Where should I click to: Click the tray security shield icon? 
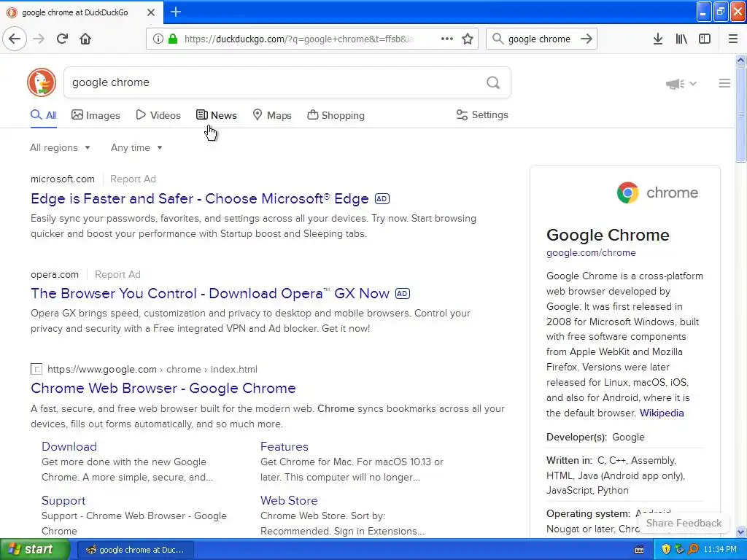click(665, 549)
